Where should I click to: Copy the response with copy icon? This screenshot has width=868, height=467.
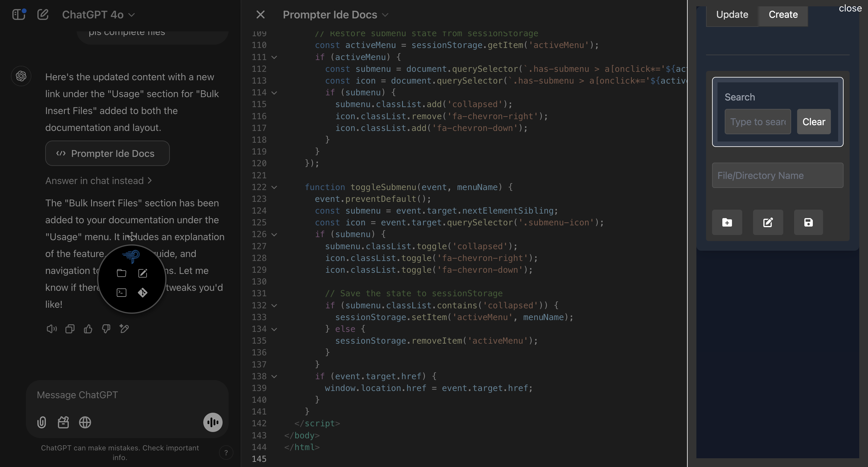coord(70,329)
